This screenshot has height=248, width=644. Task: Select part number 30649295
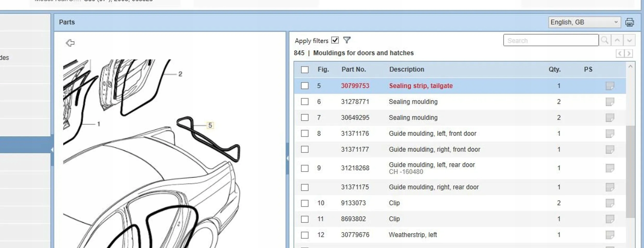pos(355,118)
